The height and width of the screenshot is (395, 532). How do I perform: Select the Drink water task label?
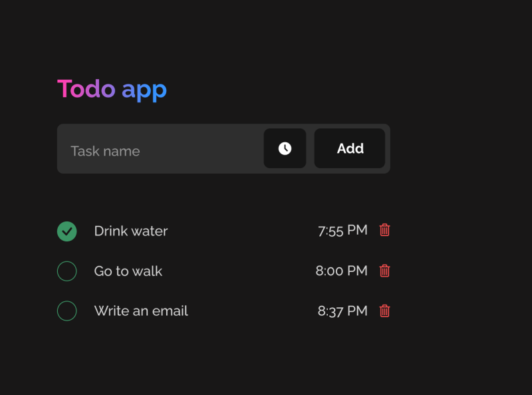click(131, 231)
